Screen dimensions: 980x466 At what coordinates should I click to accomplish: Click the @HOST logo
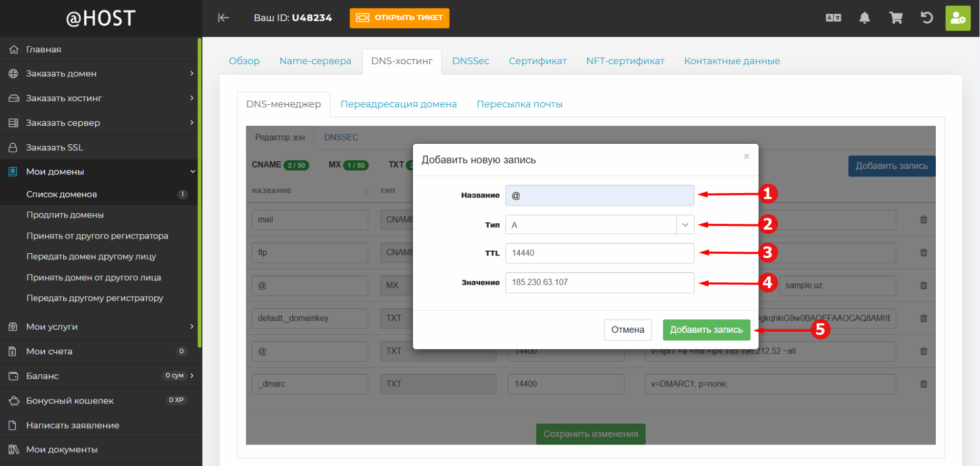(101, 18)
